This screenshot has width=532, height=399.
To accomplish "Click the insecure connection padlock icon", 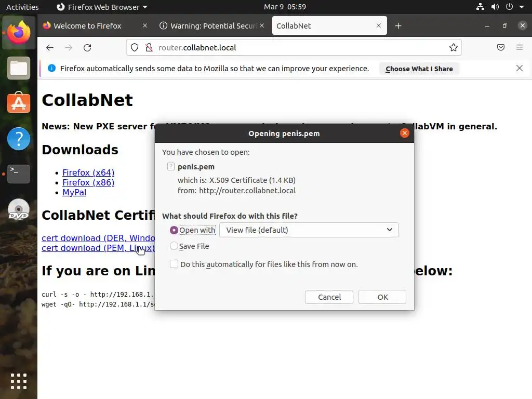I will coord(149,47).
